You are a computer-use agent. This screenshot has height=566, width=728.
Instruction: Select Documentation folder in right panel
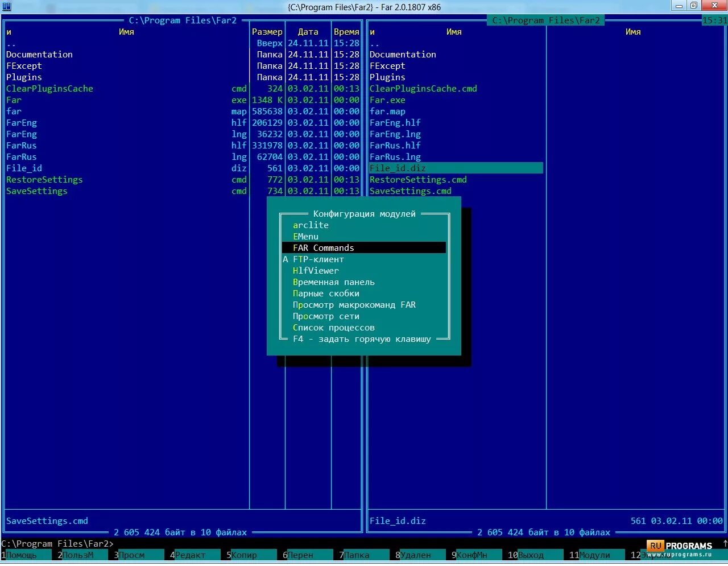(x=403, y=55)
